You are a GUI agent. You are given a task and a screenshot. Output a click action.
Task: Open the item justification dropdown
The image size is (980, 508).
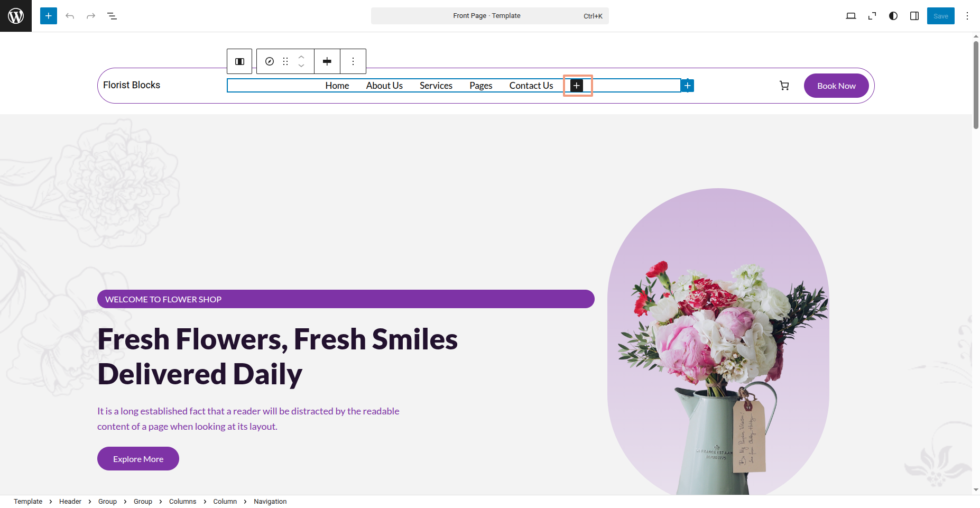(x=327, y=61)
